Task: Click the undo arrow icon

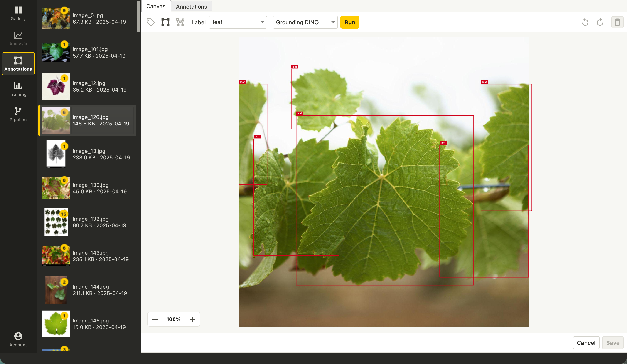Action: (x=585, y=22)
